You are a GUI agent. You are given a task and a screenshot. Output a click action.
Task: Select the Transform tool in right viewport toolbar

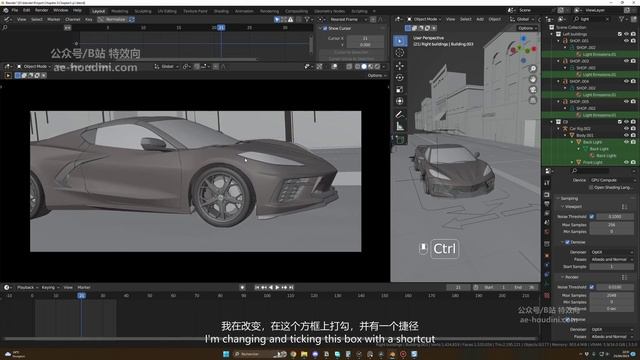(400, 101)
